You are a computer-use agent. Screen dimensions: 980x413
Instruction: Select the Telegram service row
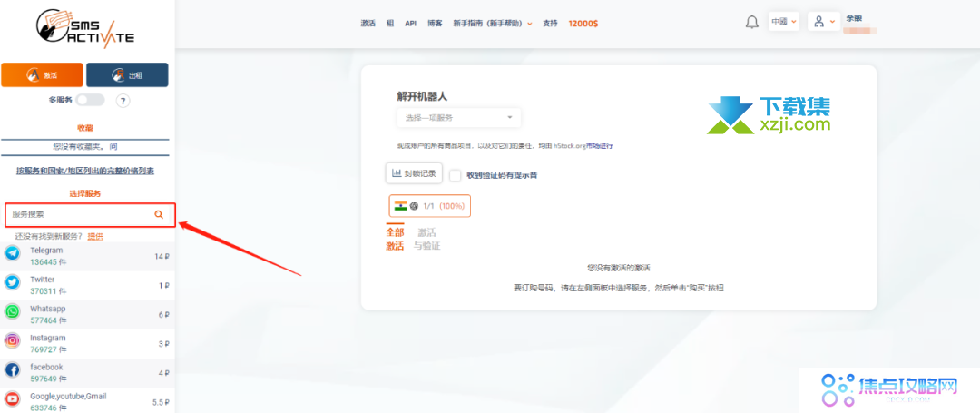pyautogui.click(x=87, y=256)
